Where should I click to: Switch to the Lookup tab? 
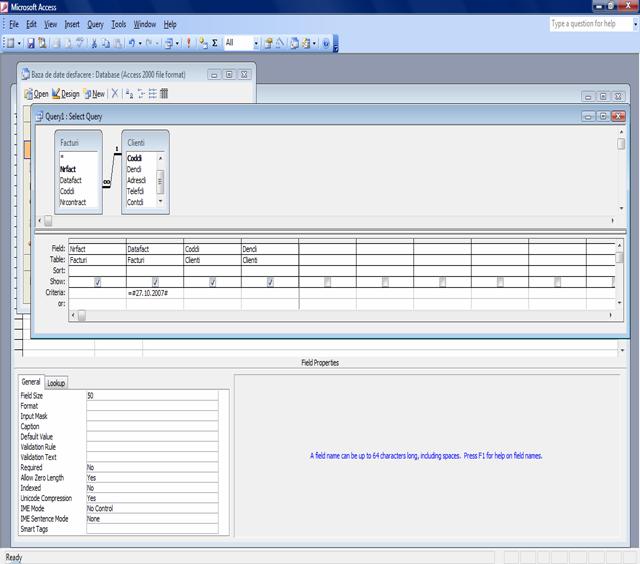point(57,383)
